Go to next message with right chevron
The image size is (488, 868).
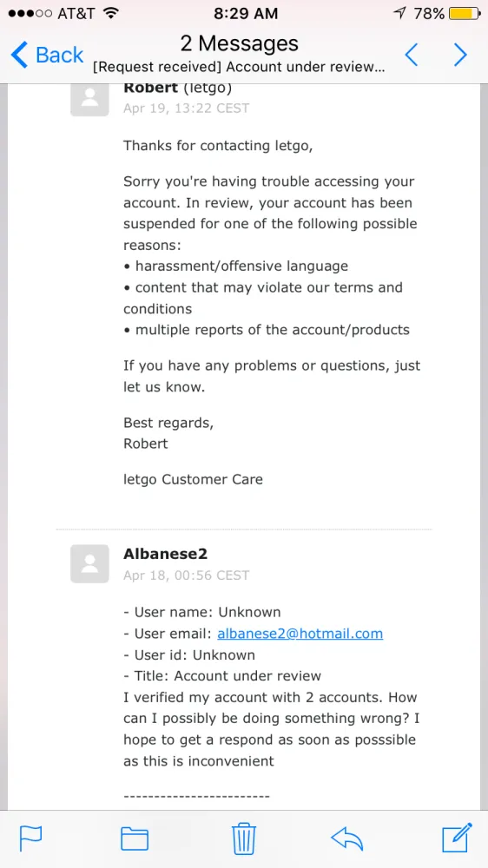[x=460, y=56]
